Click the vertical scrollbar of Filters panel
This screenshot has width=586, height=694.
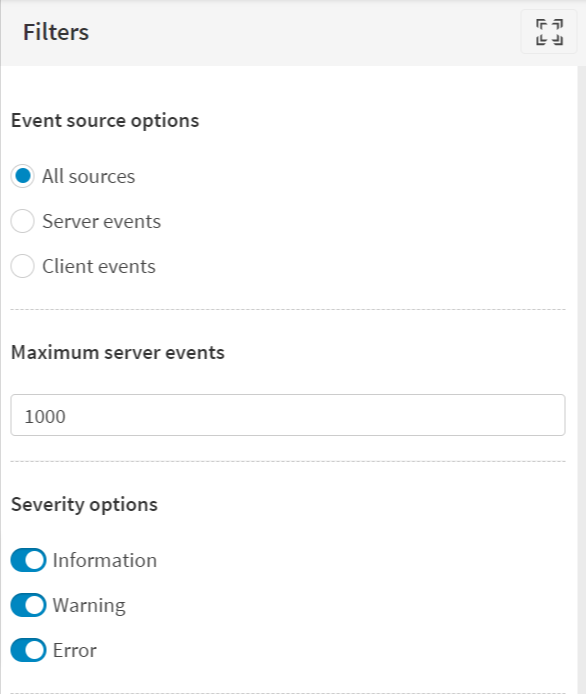[x=582, y=380]
